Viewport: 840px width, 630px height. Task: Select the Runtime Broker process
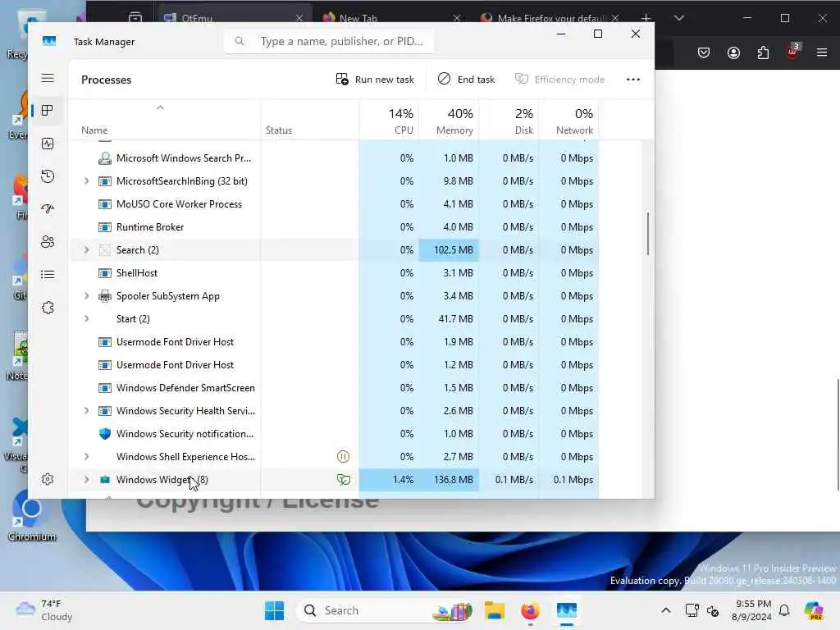(335, 227)
